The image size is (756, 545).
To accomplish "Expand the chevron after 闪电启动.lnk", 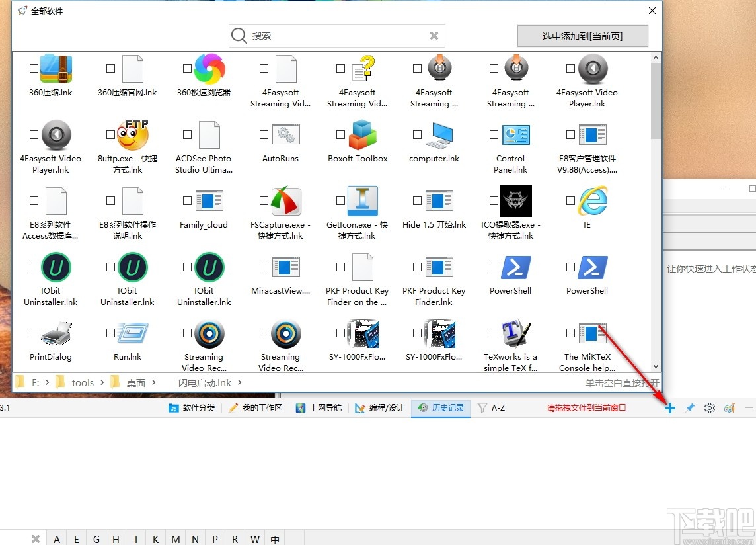I will coord(240,382).
